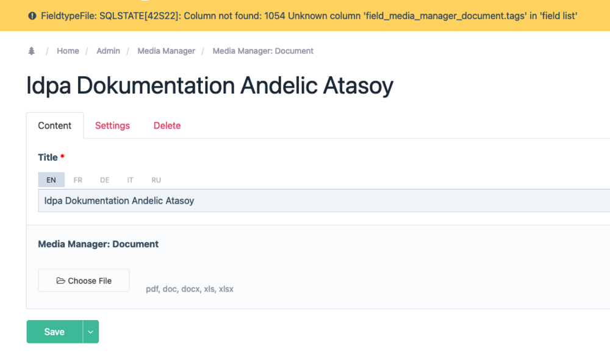Choose the IT language tab
Screen dimensions: 610x364
click(130, 180)
